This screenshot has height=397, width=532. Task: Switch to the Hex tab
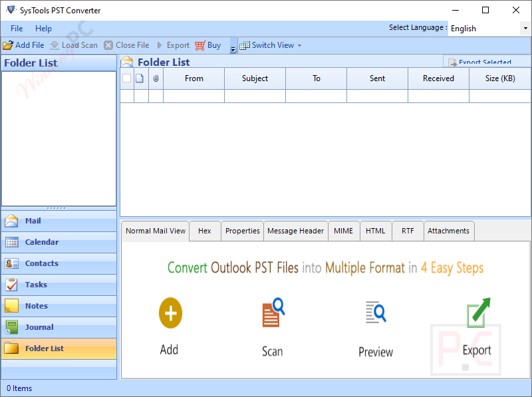click(x=205, y=231)
